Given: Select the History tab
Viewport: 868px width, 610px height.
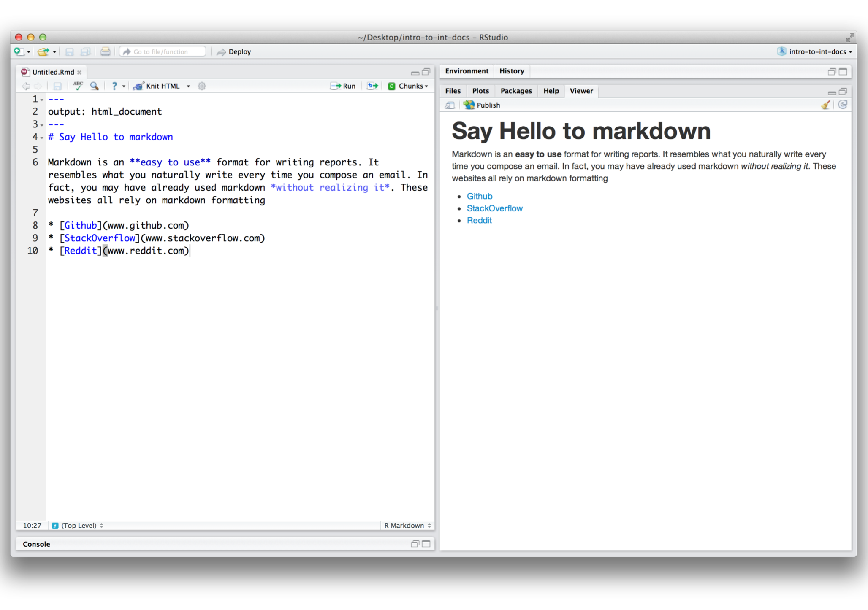Looking at the screenshot, I should pos(511,70).
